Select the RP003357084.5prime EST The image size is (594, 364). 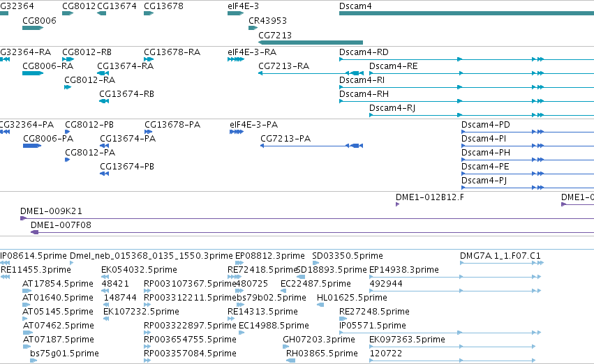tap(147, 361)
